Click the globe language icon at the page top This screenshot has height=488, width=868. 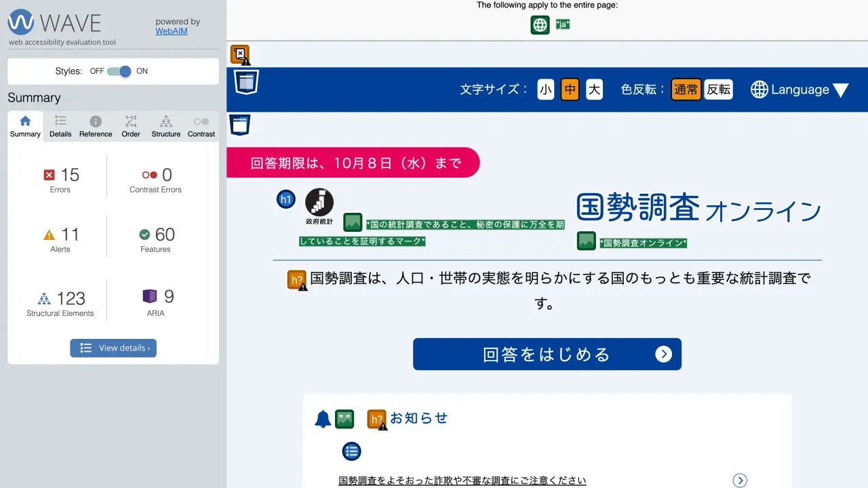coord(540,25)
